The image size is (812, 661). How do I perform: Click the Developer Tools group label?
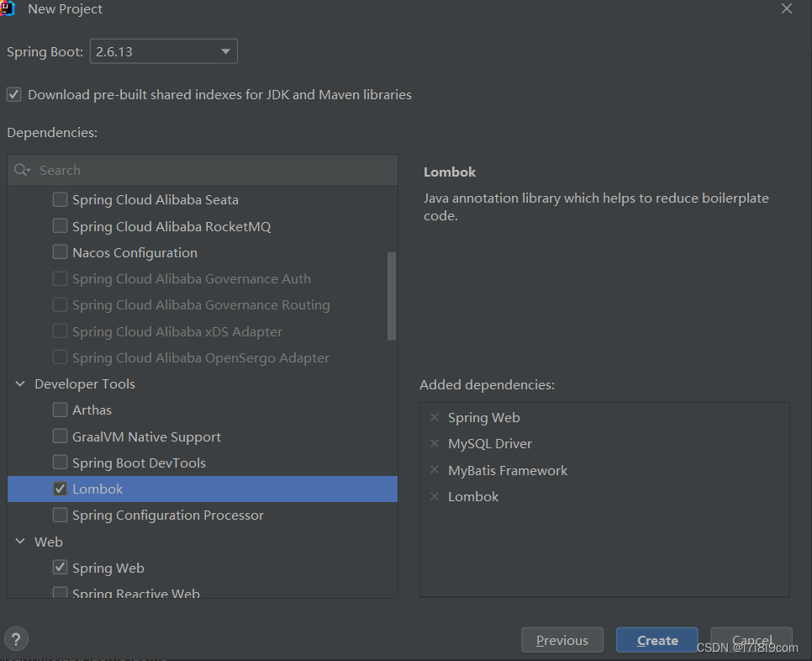85,383
